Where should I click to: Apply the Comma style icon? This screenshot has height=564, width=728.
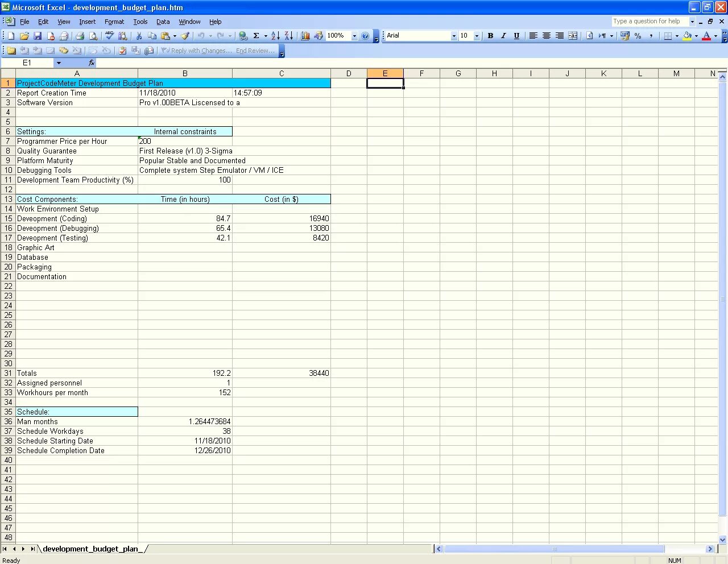(x=651, y=36)
